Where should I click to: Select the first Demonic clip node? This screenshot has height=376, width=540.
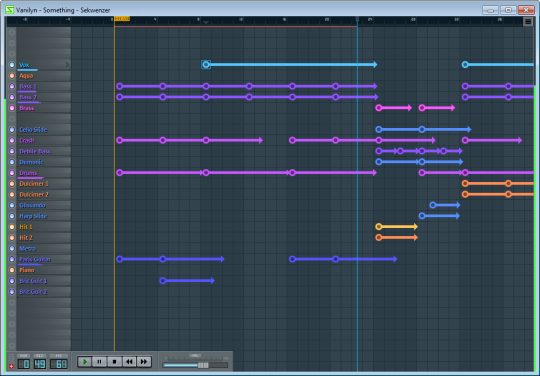(378, 162)
